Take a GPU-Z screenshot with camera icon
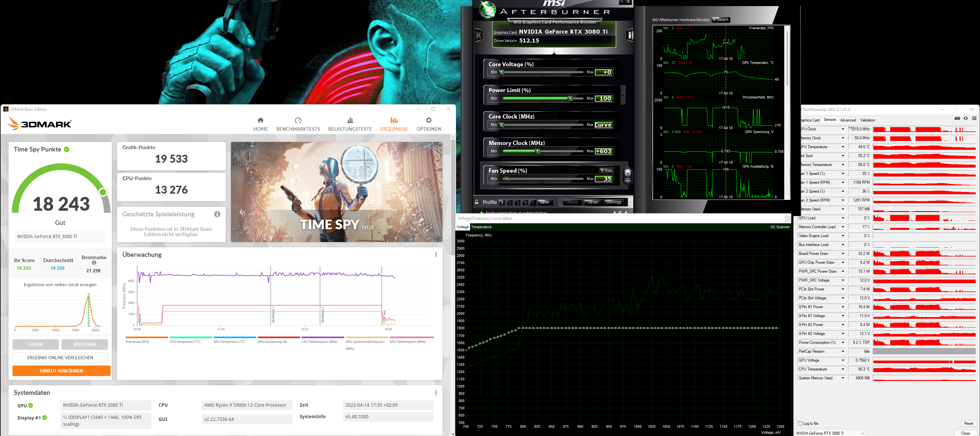980x436 pixels. (957, 119)
